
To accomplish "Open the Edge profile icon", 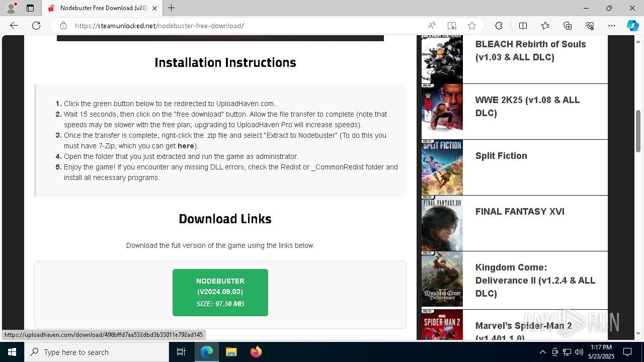I will point(11,8).
